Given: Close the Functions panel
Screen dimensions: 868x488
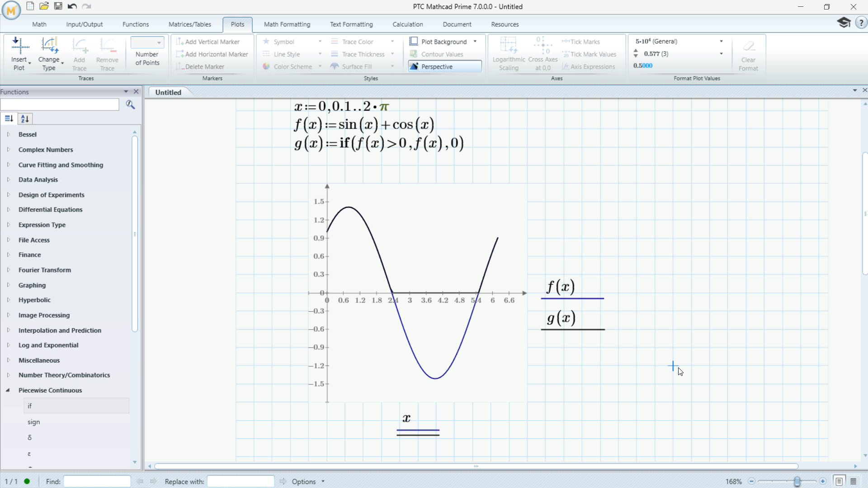Looking at the screenshot, I should click(x=136, y=92).
